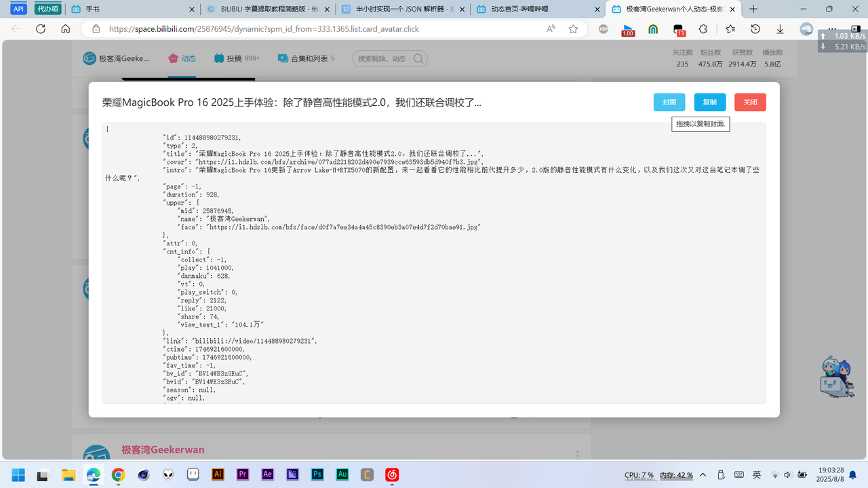Mute the system volume

tap(787, 475)
